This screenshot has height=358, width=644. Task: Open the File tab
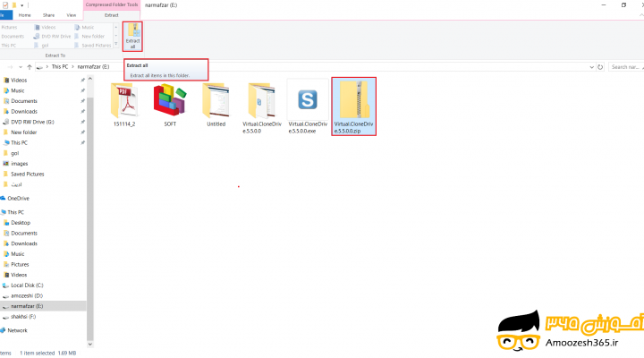[x=5, y=15]
